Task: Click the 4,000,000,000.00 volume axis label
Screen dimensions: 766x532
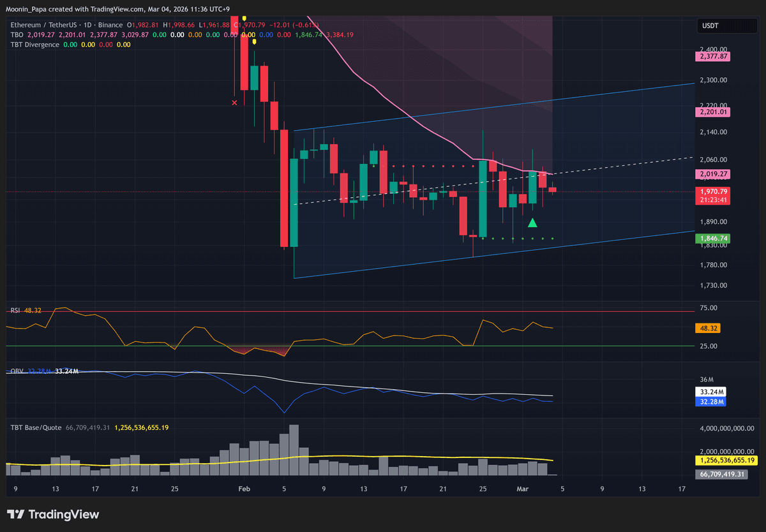Action: 727,428
